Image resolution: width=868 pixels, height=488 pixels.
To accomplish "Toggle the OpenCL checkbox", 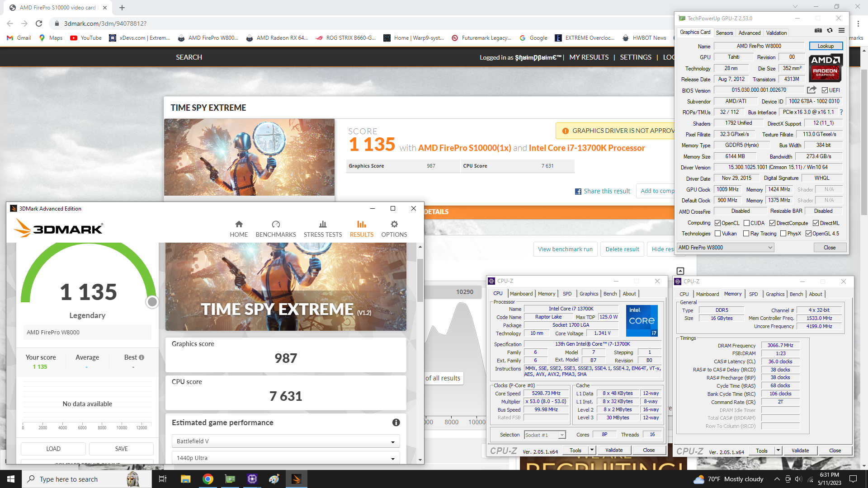I will pyautogui.click(x=717, y=223).
